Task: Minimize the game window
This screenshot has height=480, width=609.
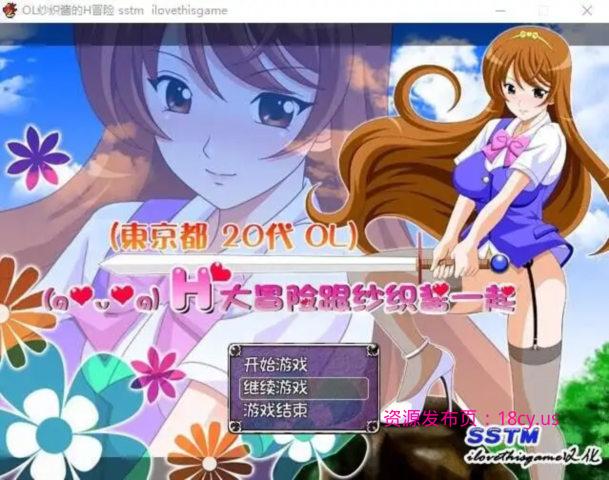Action: (x=501, y=10)
